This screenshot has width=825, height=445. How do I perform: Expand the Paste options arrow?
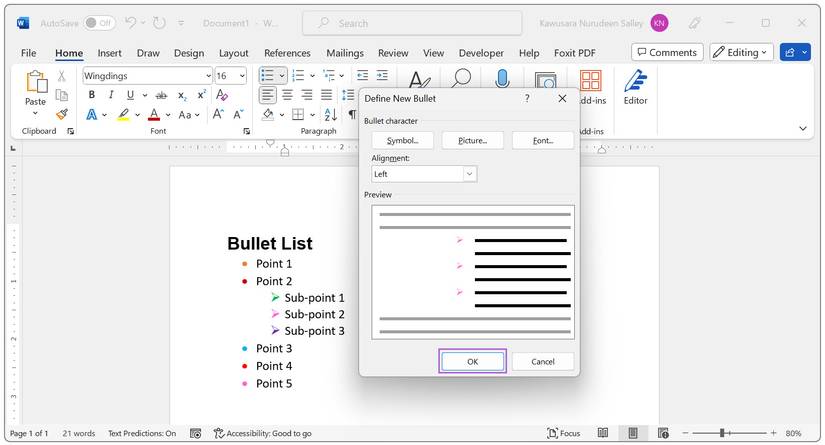[35, 114]
